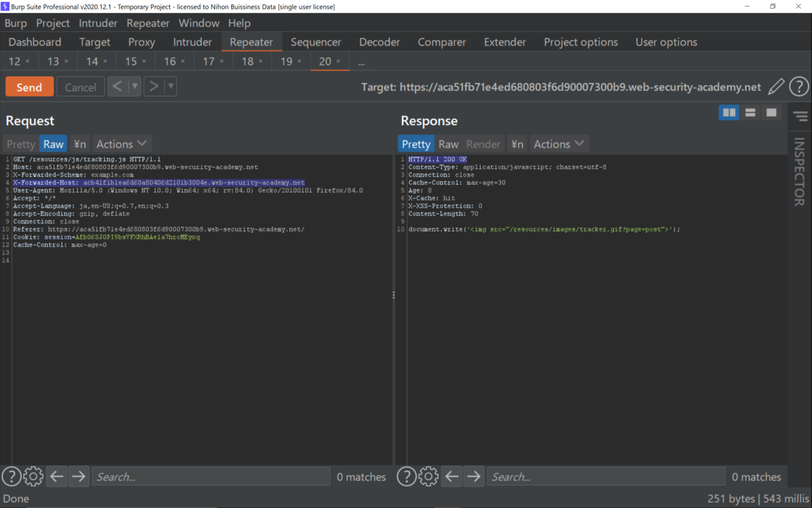
Task: Open the Project menu
Action: coord(53,23)
